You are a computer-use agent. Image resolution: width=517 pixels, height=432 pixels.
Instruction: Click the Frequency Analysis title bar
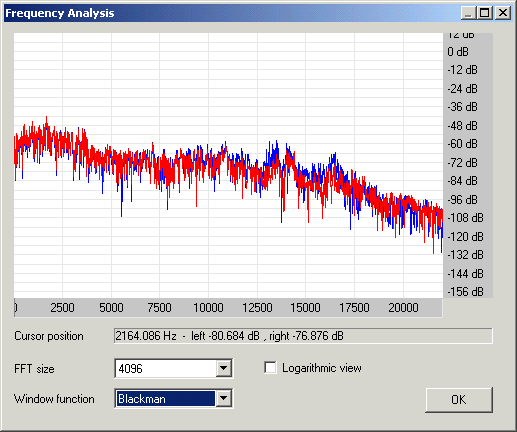[x=232, y=13]
